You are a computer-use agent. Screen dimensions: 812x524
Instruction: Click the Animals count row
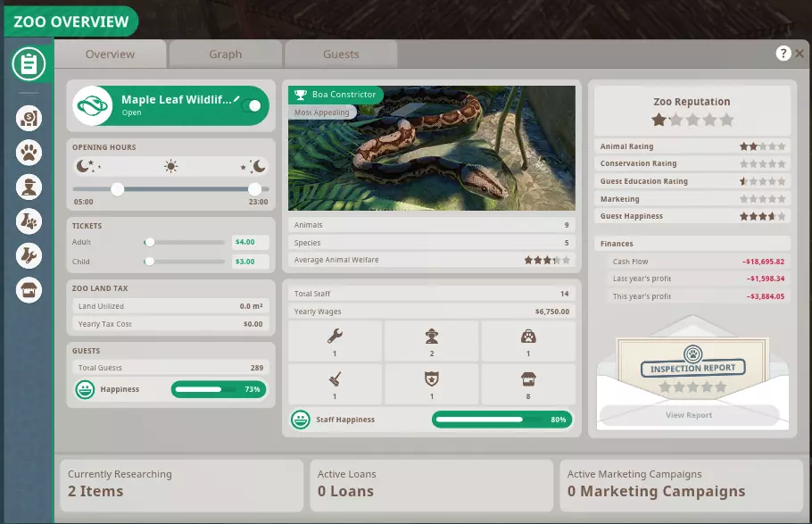pos(431,225)
